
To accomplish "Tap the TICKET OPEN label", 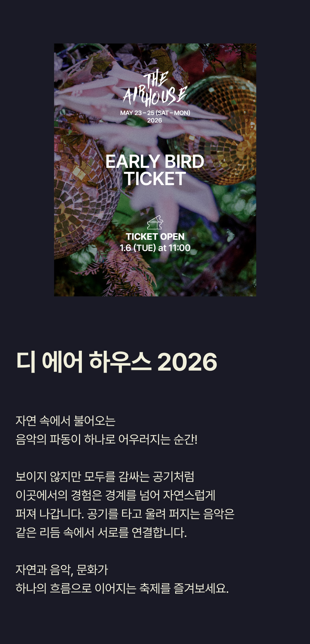I will pos(155,236).
